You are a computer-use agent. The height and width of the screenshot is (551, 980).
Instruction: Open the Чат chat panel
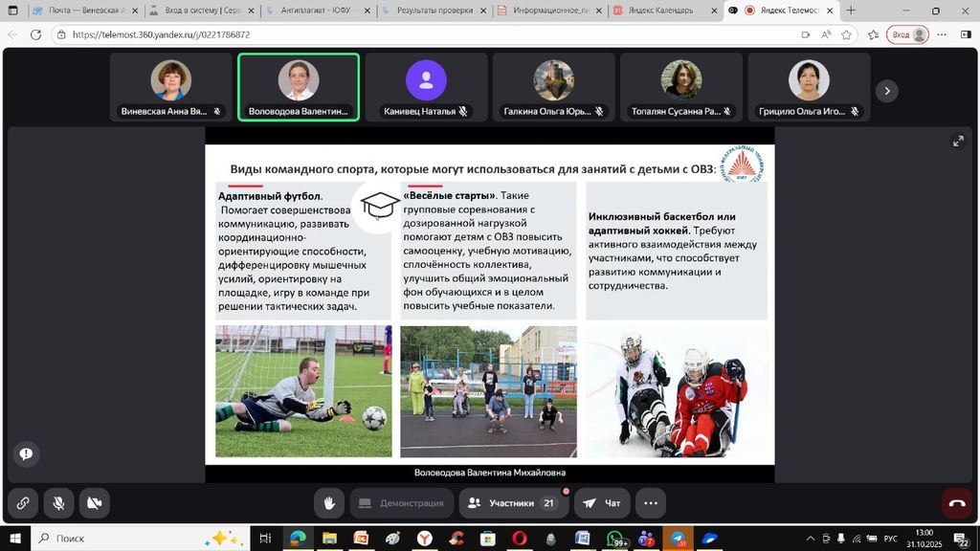point(602,503)
